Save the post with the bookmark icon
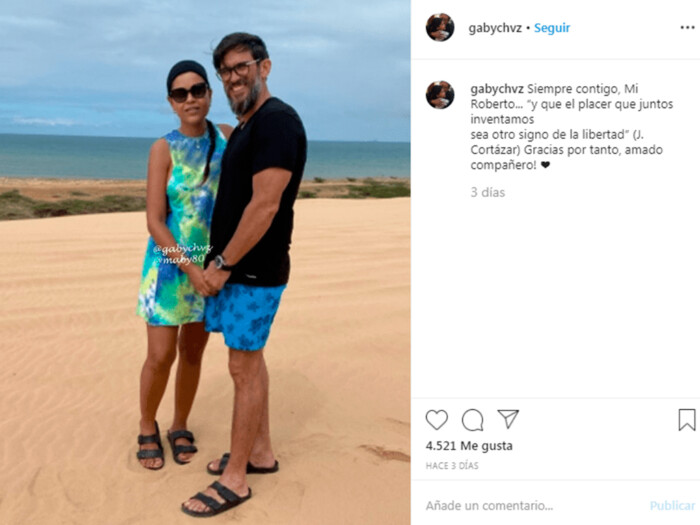This screenshot has height=525, width=700. coord(687,420)
